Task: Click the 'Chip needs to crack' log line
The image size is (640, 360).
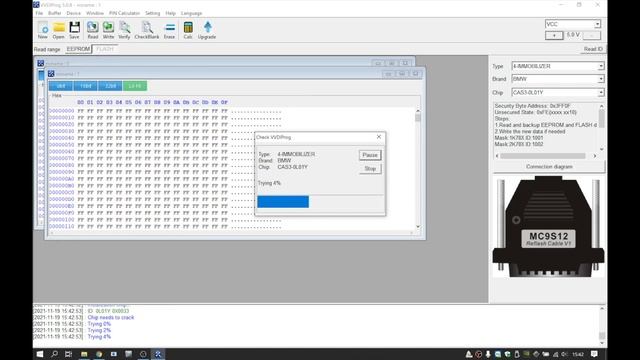Action: tap(111, 317)
